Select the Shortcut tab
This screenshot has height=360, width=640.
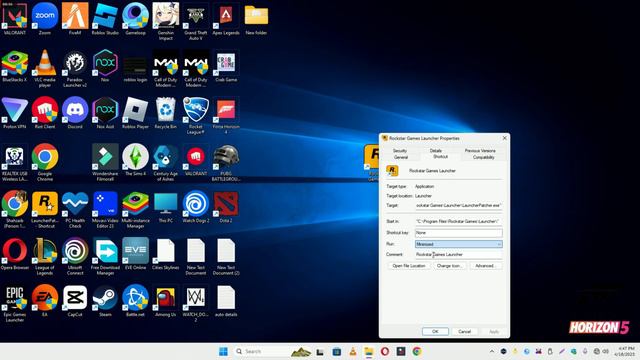[440, 157]
